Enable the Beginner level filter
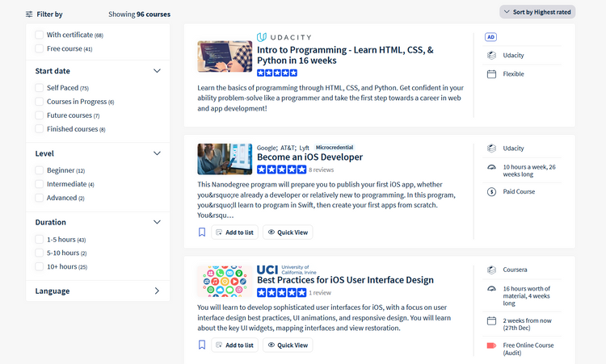This screenshot has height=364, width=606. 39,170
